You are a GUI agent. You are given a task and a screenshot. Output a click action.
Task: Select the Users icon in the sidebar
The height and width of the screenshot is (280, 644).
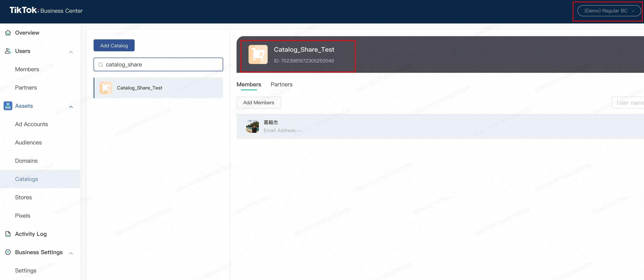pos(8,51)
